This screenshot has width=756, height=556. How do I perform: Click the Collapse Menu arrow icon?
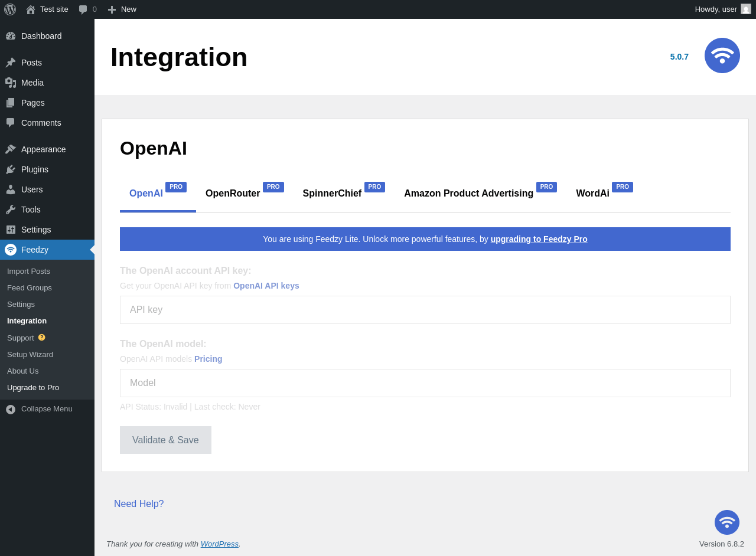coord(11,409)
